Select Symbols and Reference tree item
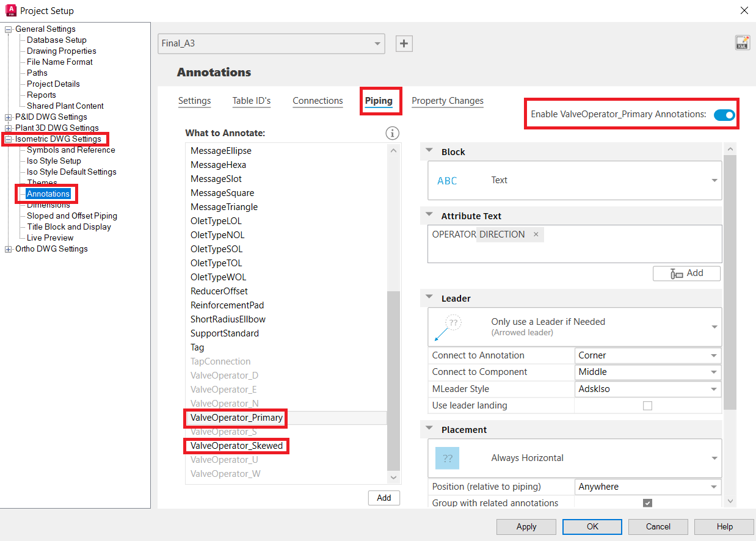Screen dimensions: 756x541 (71, 150)
